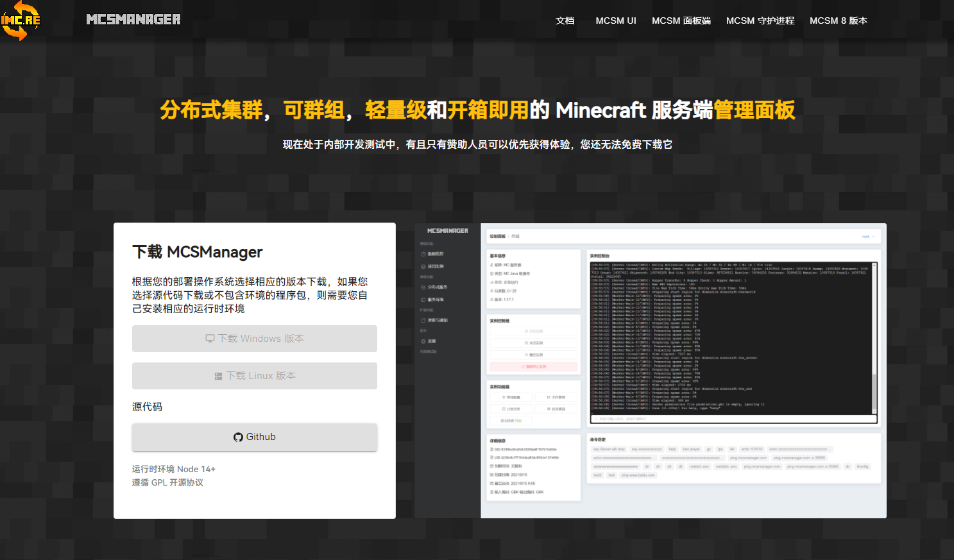954x560 pixels.
Task: Open the MCSM UI navigation item
Action: click(615, 21)
